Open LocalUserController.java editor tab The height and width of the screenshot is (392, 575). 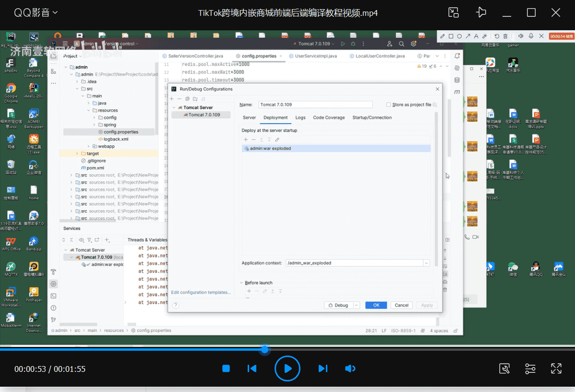377,56
